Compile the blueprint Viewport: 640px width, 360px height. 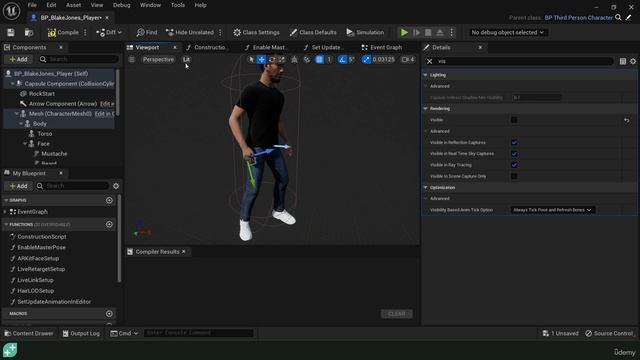tap(63, 32)
